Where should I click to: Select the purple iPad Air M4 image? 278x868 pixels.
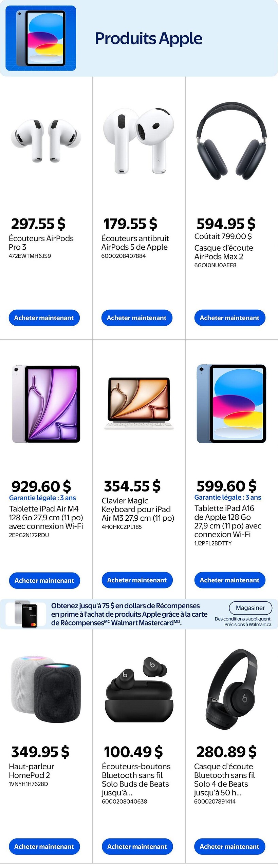click(x=46, y=404)
